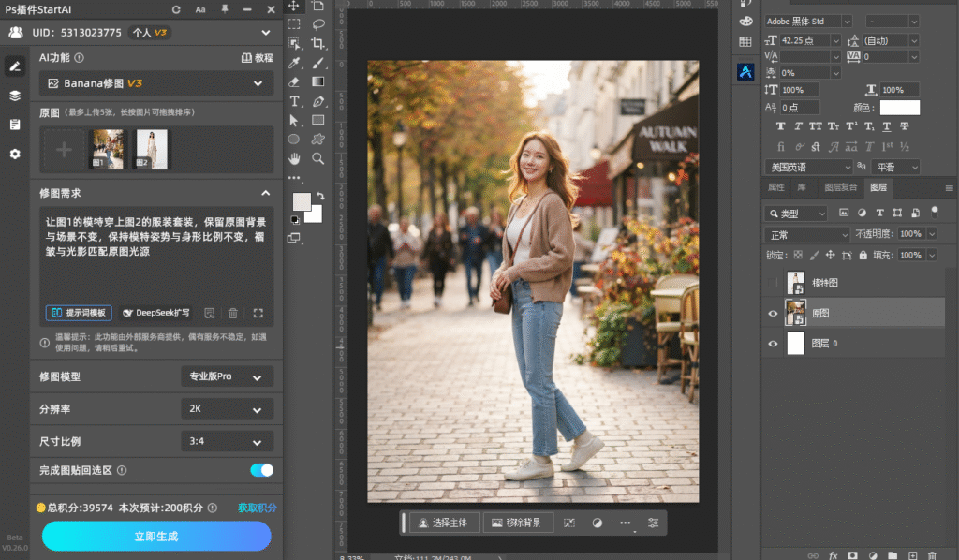Click the foreground color swatch

coord(302,201)
